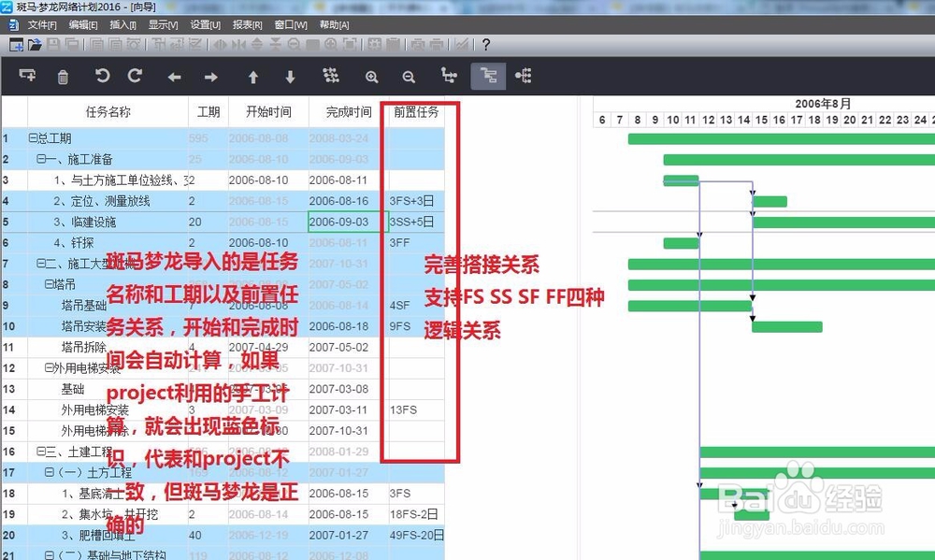Viewport: 935px width, 560px height.
Task: Collapse the 外用电梯安装 group in row 12
Action: (49, 368)
